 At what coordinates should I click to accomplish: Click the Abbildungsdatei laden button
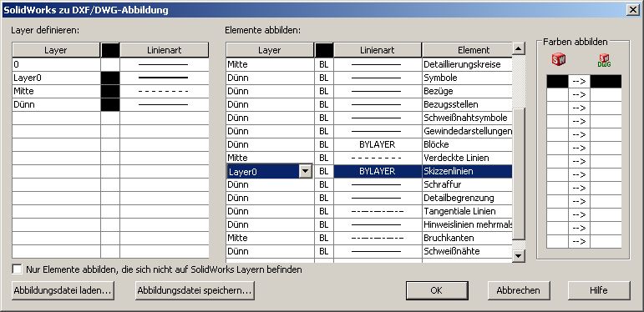(63, 290)
